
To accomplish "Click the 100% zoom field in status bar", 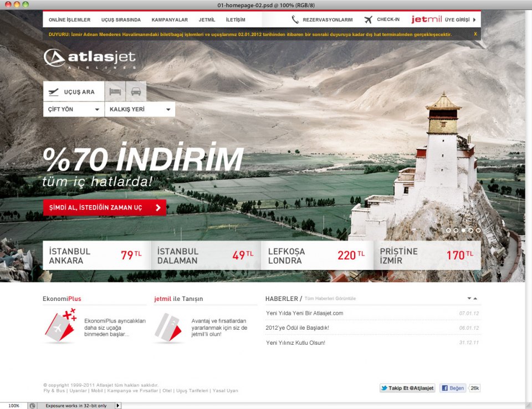I will tap(13, 406).
